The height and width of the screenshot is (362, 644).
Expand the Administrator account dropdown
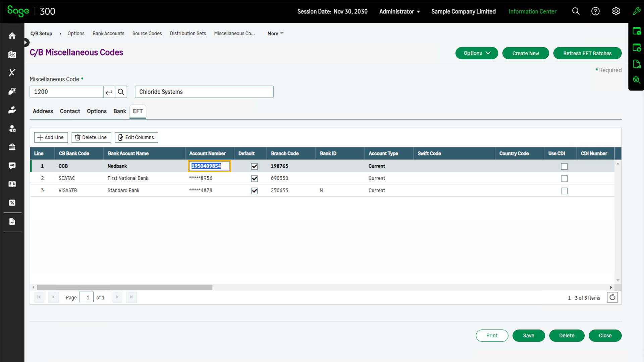pyautogui.click(x=399, y=11)
